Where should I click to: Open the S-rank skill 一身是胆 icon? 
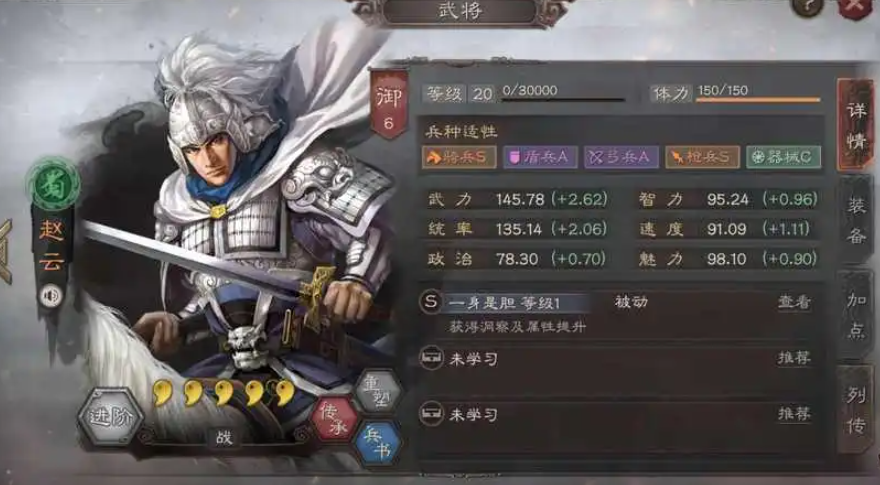coord(431,302)
